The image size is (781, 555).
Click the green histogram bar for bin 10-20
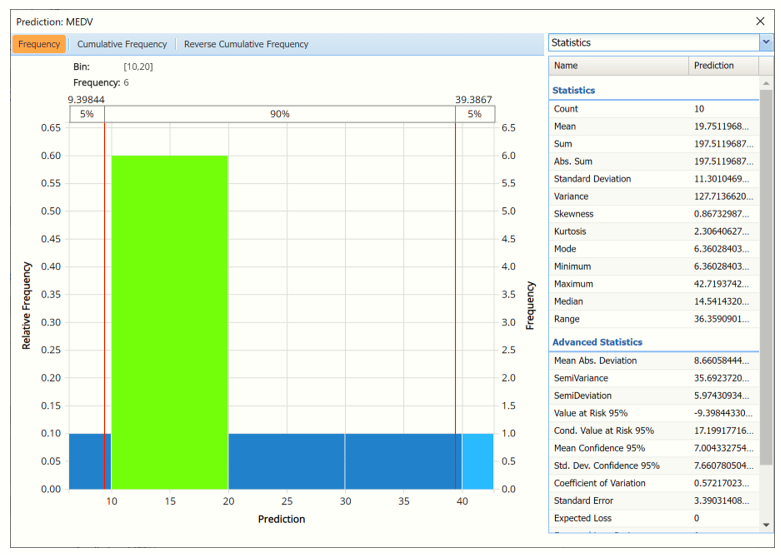tap(170, 320)
